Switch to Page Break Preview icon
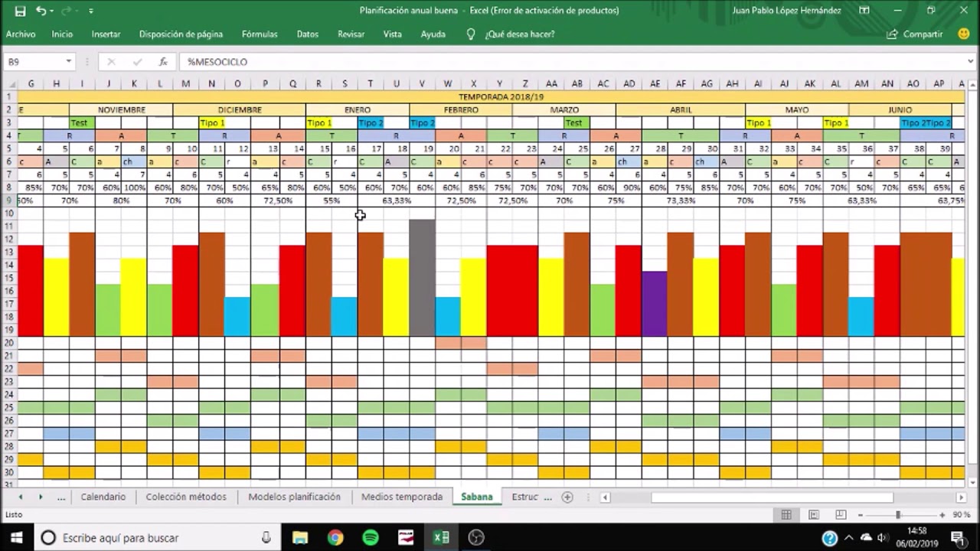Viewport: 980px width, 551px height. click(840, 515)
